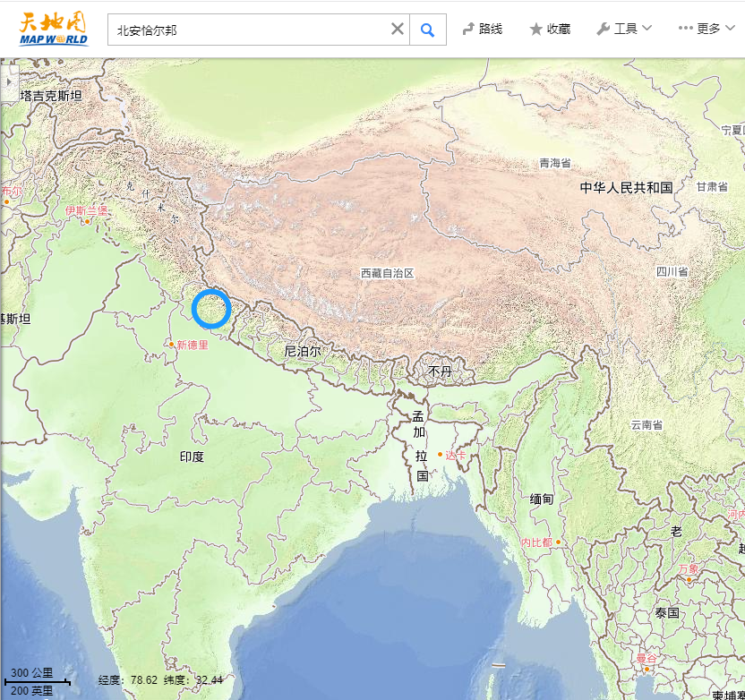745x700 pixels.
Task: Select the 新德里 city marker dot
Action: (171, 344)
